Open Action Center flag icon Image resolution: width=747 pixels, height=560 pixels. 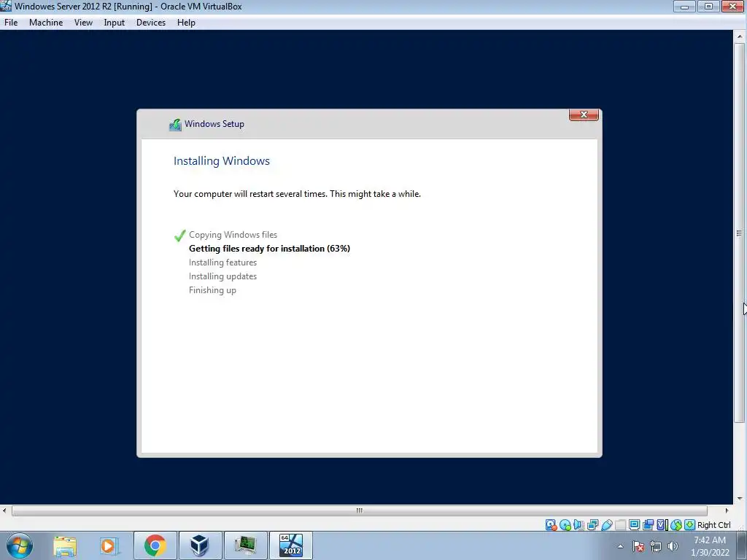point(638,546)
